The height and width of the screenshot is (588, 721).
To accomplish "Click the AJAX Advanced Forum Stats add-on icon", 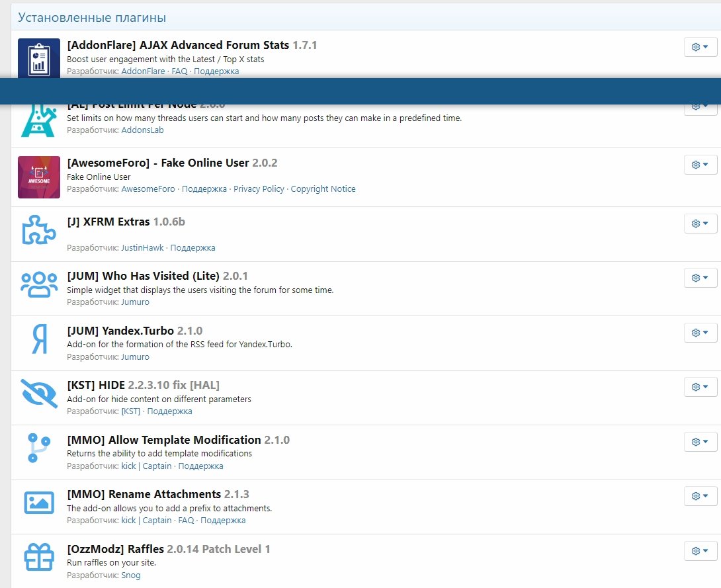I will pos(39,58).
